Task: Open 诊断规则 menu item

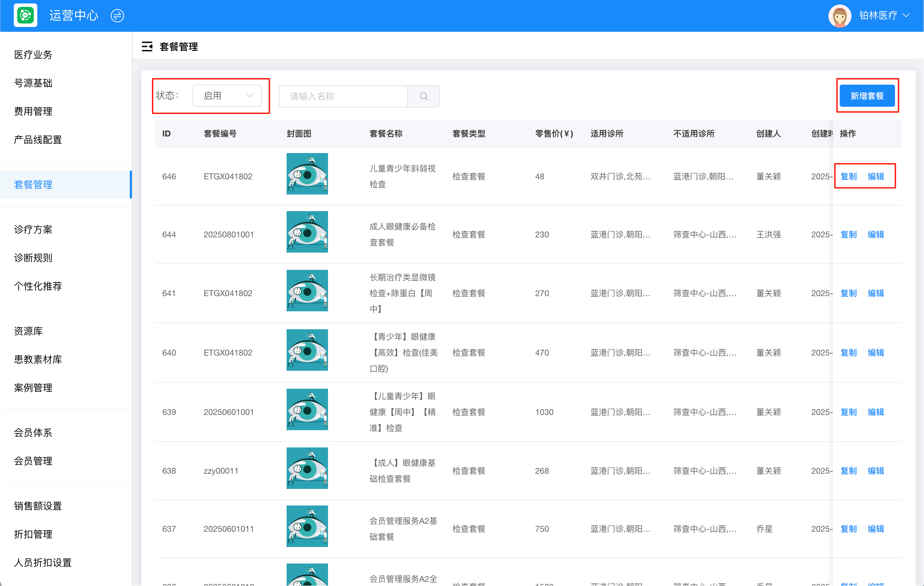Action: pyautogui.click(x=33, y=258)
